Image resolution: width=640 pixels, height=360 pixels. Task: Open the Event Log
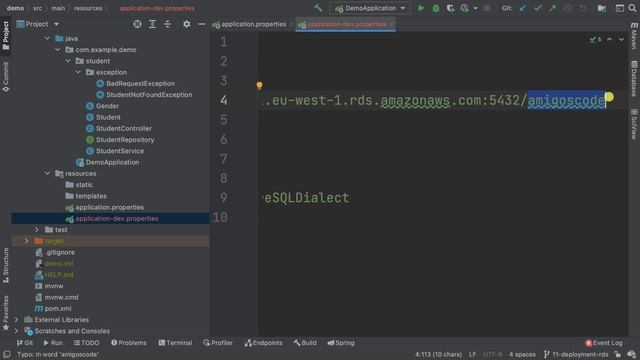point(604,343)
